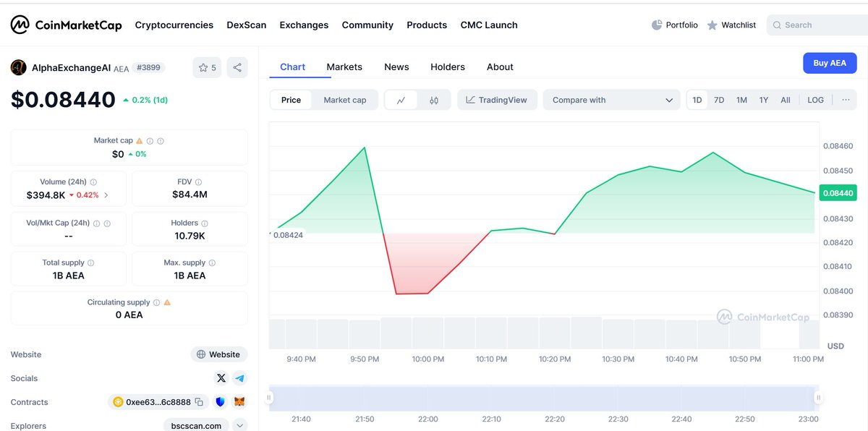Click the Buy AEA button

pos(830,63)
